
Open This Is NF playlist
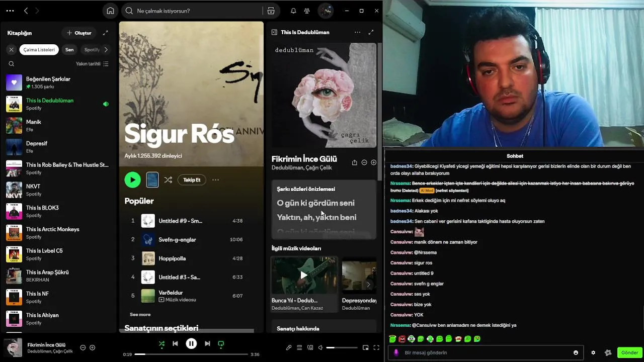[x=59, y=297]
